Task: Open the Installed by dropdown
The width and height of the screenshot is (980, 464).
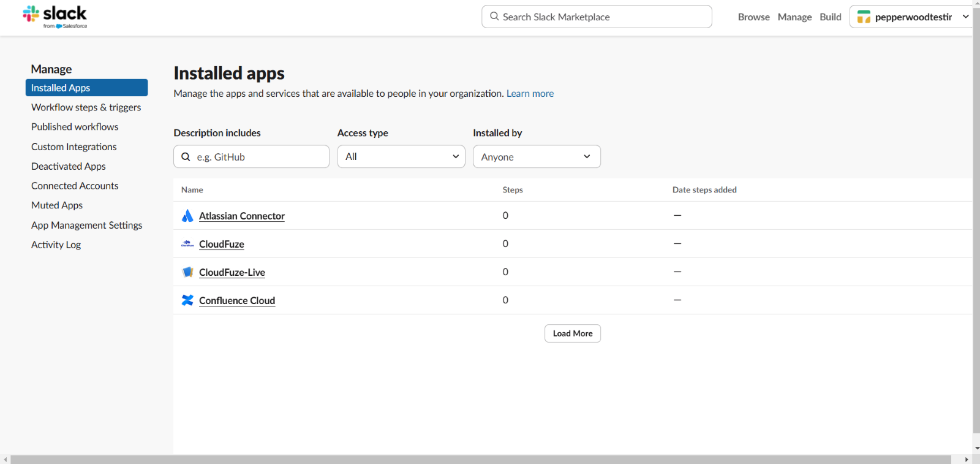Action: coord(537,156)
